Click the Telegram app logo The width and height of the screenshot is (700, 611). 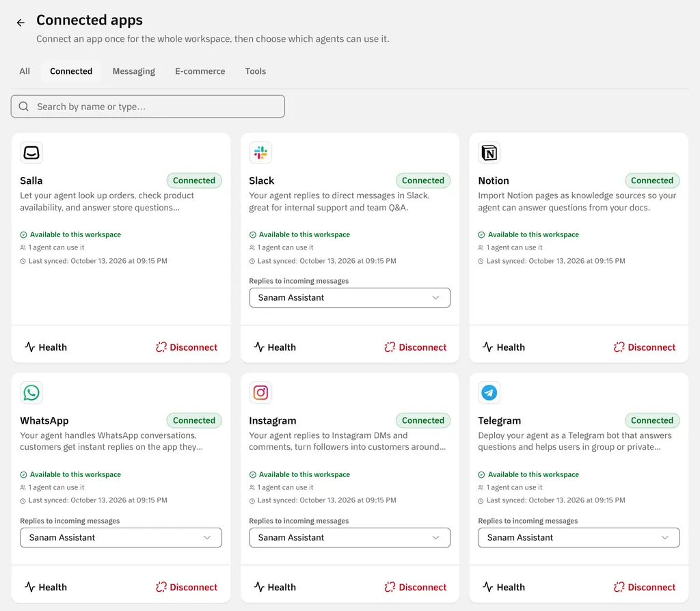pos(489,393)
